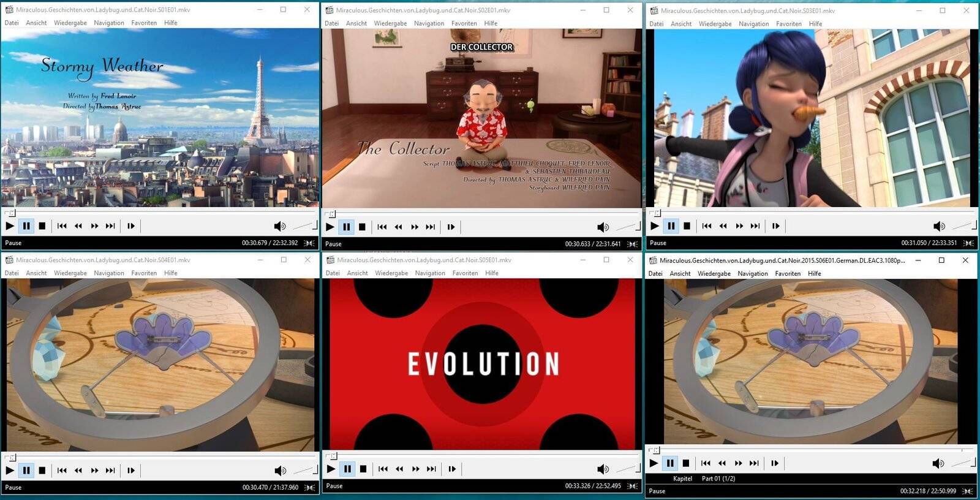
Task: Open Wiedergabe menu in the S01E01 window
Action: tap(70, 23)
